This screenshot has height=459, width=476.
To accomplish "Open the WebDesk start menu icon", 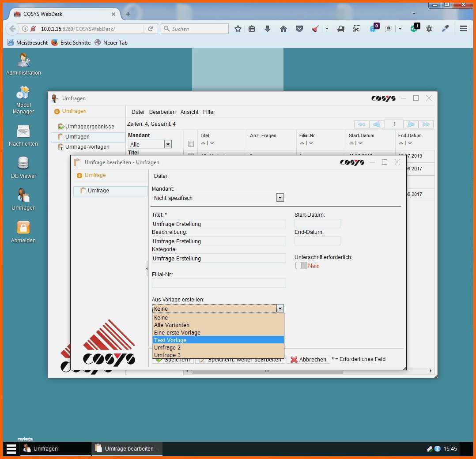I will click(11, 449).
